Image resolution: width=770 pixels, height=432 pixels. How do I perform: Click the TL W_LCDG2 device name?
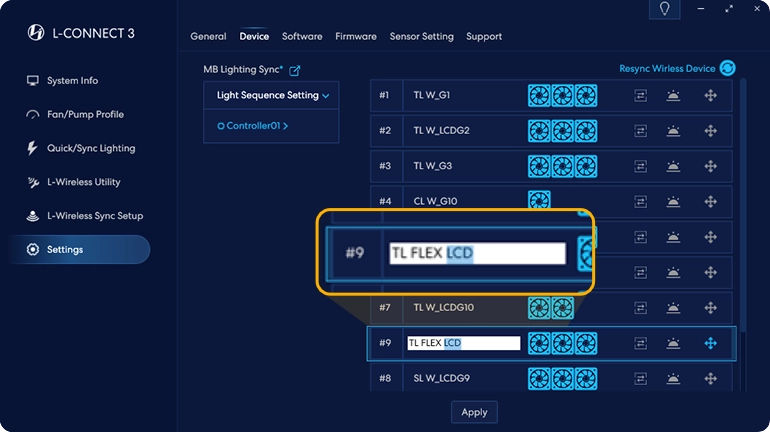(441, 131)
